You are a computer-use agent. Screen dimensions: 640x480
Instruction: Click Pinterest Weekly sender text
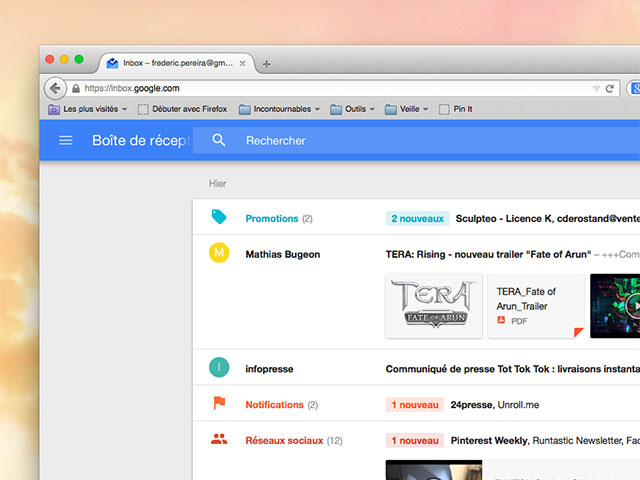pos(490,440)
